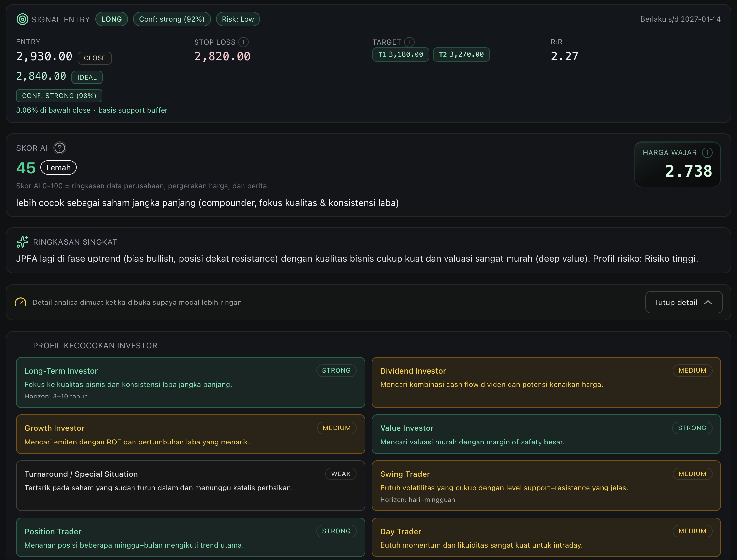Click the IDEAL entry tag
This screenshot has height=560, width=737.
coord(87,77)
